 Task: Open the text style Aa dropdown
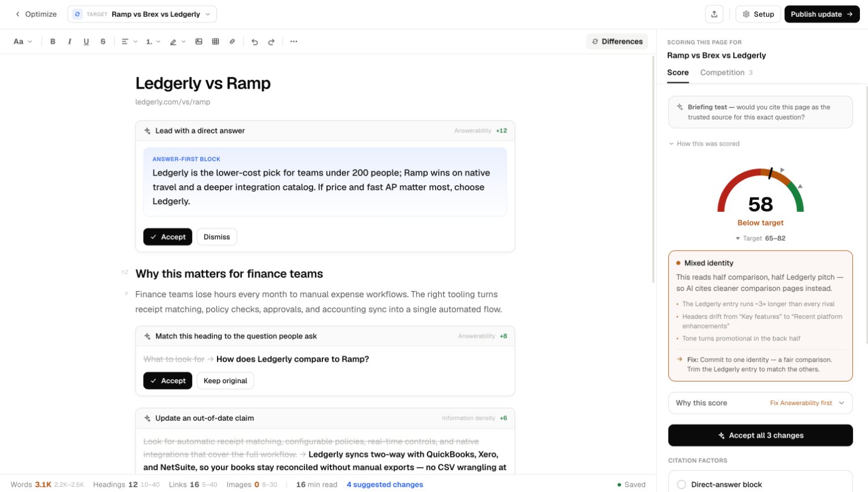pos(23,42)
